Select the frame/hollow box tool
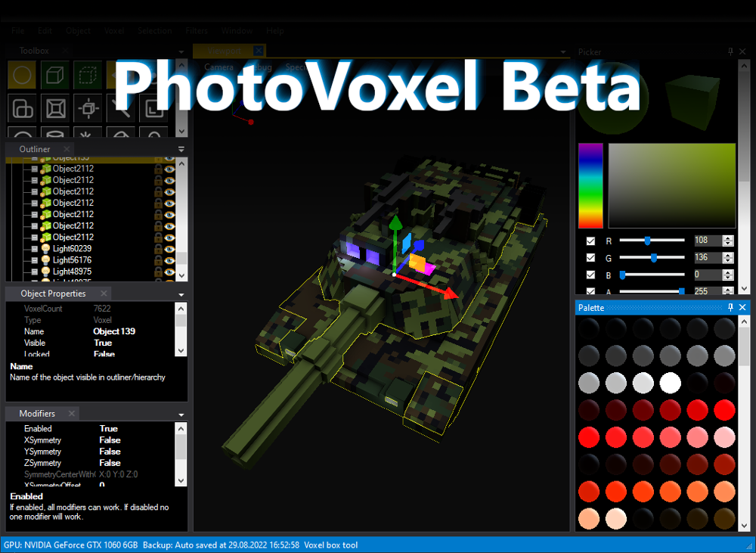Image resolution: width=756 pixels, height=553 pixels. [x=54, y=108]
